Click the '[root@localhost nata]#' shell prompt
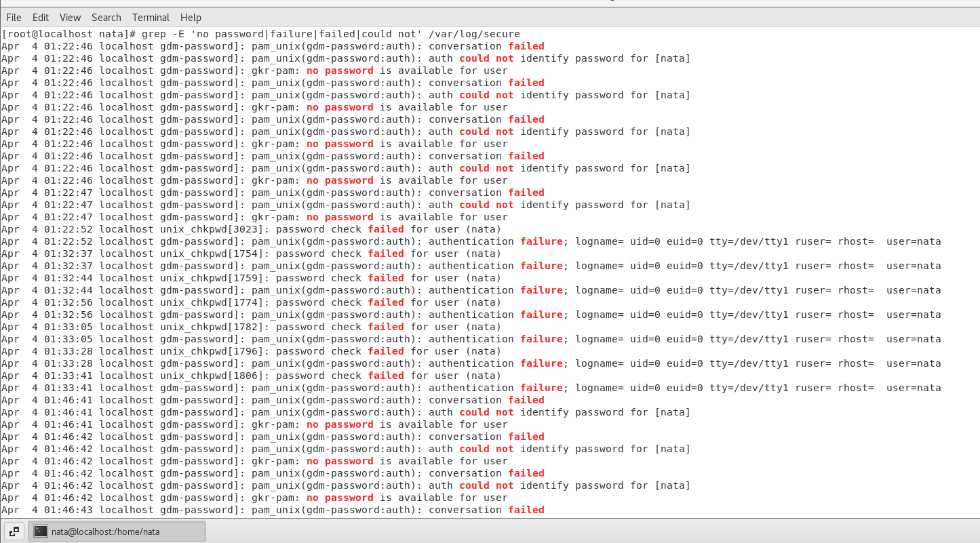The width and height of the screenshot is (980, 543). coord(69,34)
